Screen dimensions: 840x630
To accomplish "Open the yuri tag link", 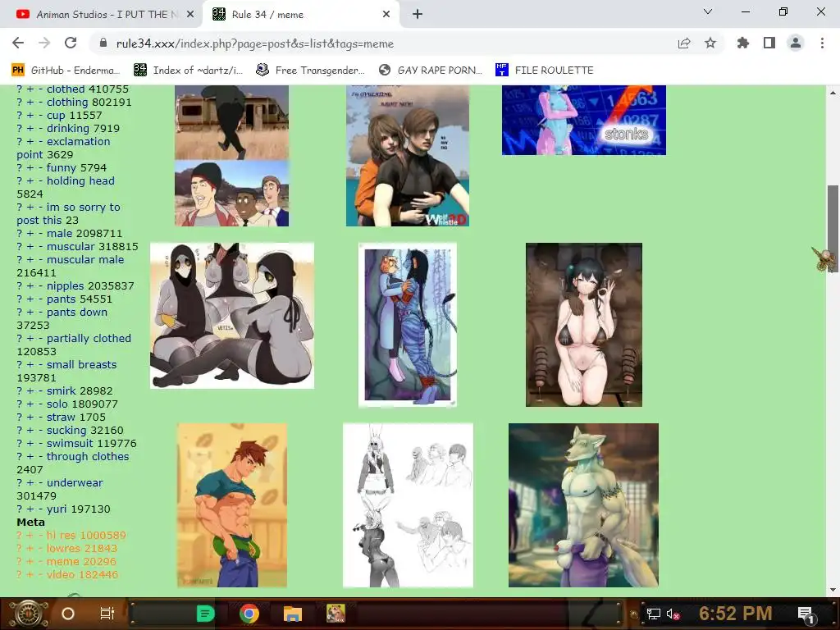I will pos(57,509).
